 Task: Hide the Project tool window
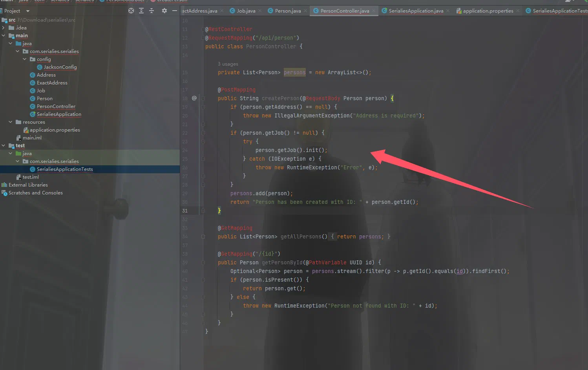pos(175,11)
